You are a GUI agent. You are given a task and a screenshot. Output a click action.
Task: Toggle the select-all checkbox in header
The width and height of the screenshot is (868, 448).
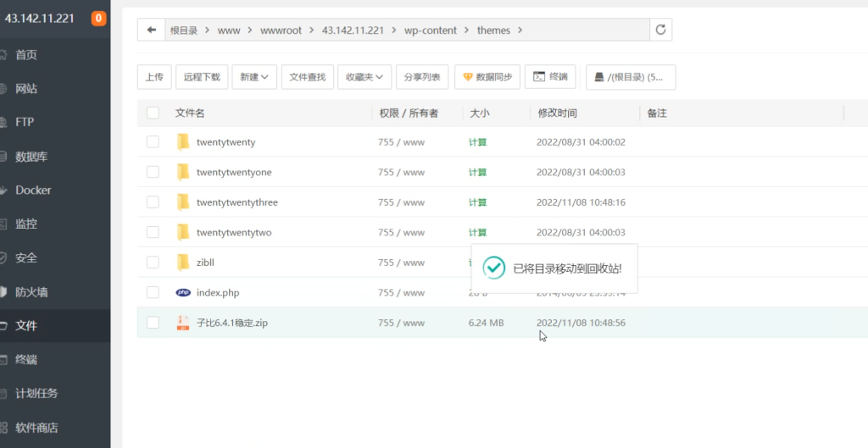(x=153, y=113)
